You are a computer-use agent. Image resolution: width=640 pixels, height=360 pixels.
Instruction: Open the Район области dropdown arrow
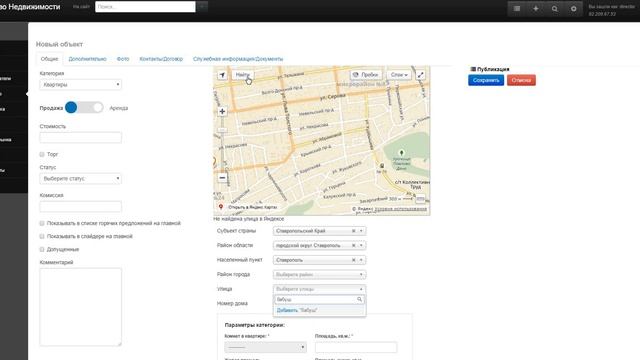pyautogui.click(x=361, y=246)
